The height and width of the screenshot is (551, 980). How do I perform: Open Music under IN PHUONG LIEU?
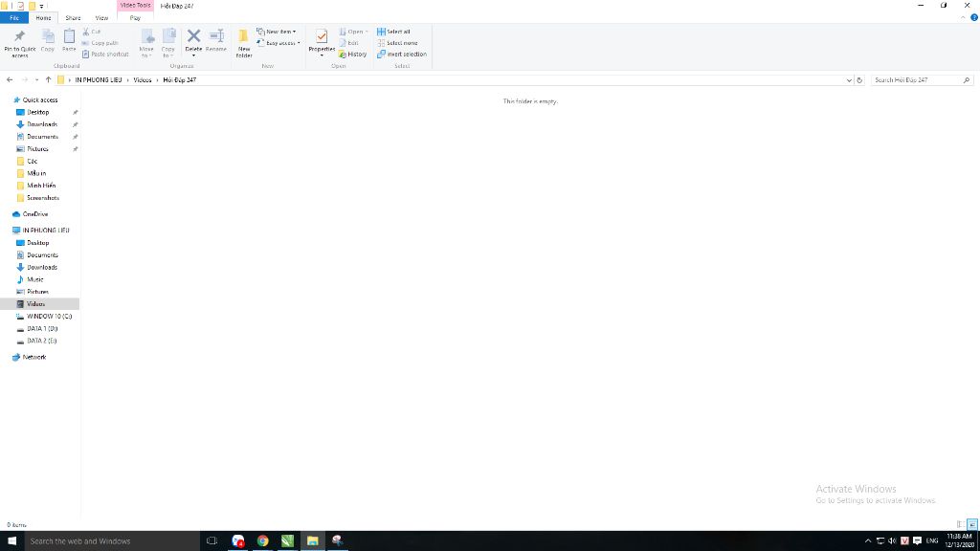[35, 280]
